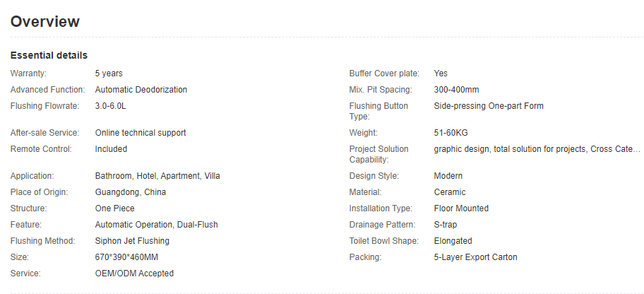Viewport: 644px width, 294px height.
Task: Click Automatic Deodorization value
Action: (x=141, y=90)
